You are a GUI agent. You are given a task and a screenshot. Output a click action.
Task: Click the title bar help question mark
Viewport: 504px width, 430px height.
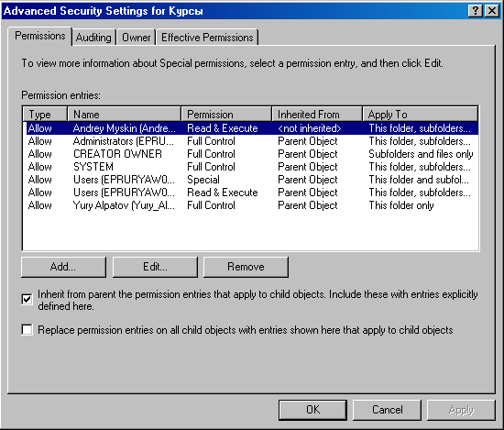point(476,11)
